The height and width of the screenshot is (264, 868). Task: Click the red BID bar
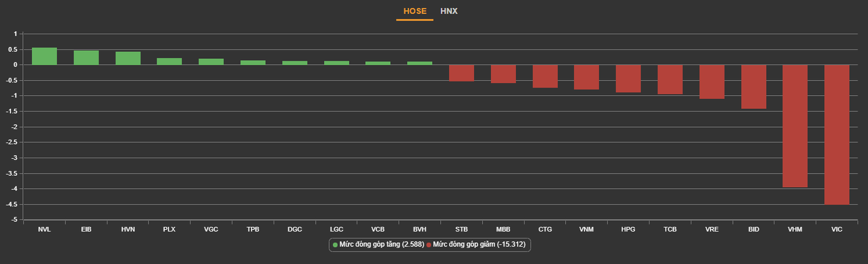[x=754, y=86]
